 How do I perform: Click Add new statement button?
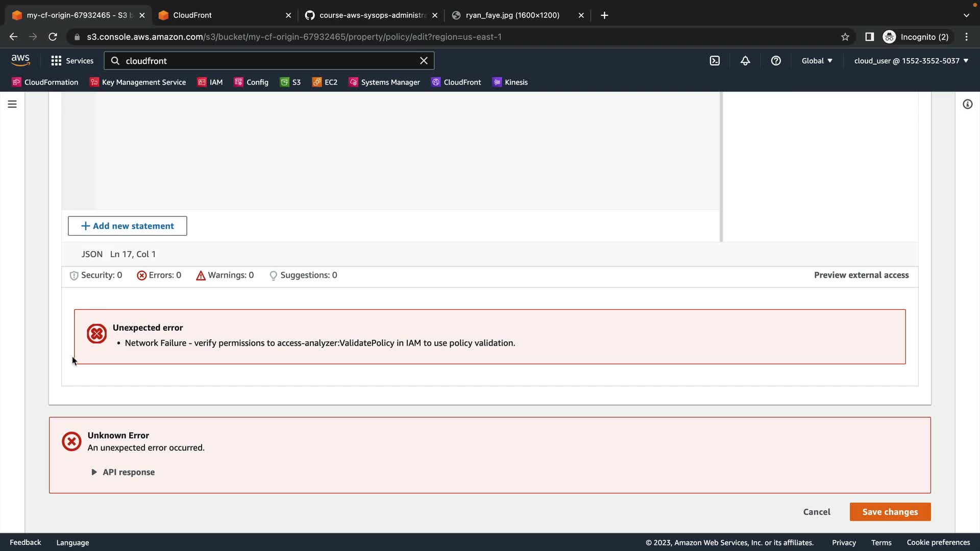(127, 226)
